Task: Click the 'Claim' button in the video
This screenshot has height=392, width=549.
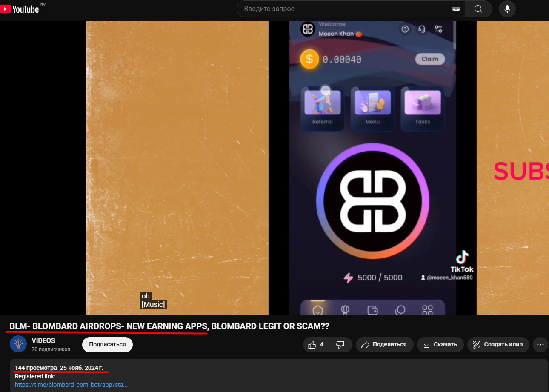Action: pos(430,59)
